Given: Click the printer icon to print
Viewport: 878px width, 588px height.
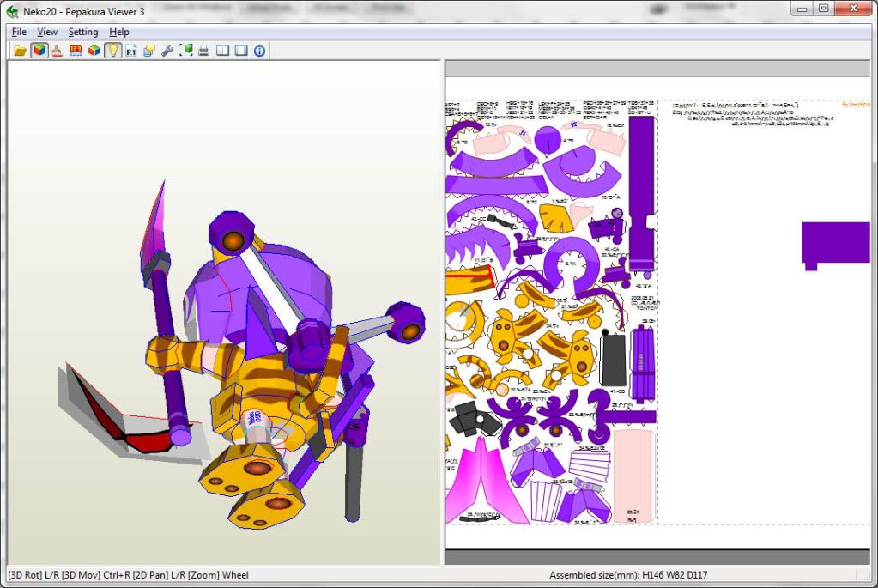Looking at the screenshot, I should point(204,51).
